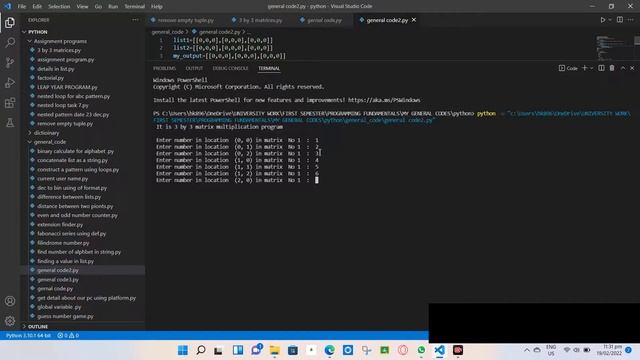Open guess number game.py file
640x360 pixels.
(65, 316)
